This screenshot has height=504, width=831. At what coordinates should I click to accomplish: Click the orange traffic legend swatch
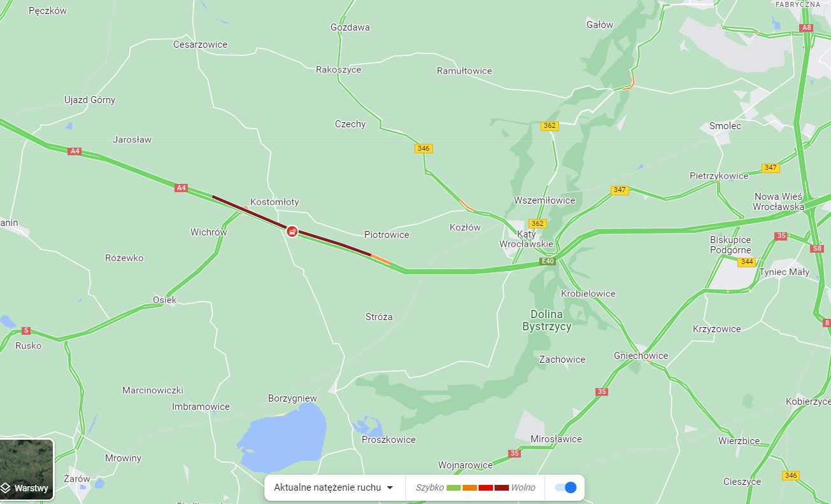(x=469, y=487)
